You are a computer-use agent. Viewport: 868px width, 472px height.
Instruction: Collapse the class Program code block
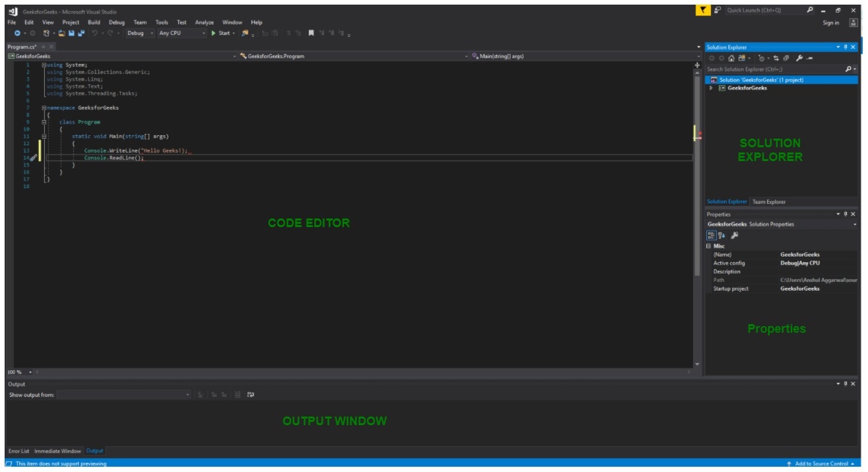point(44,122)
